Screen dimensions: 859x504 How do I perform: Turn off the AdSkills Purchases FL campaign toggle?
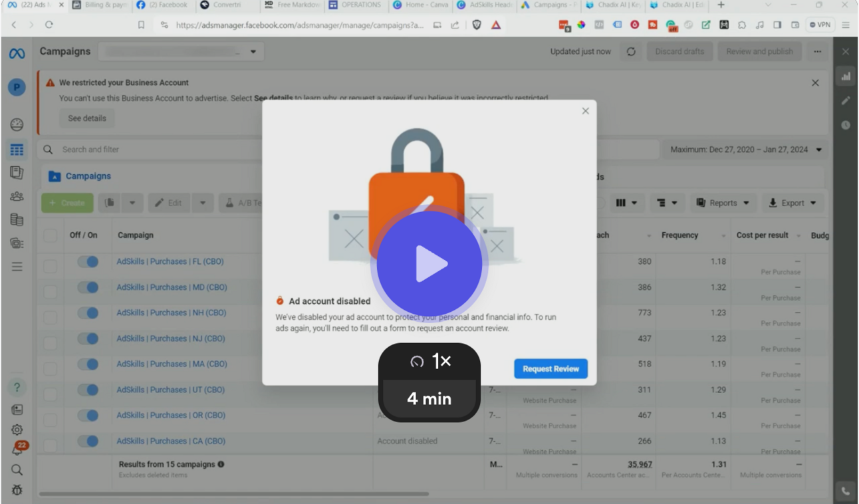click(x=87, y=261)
